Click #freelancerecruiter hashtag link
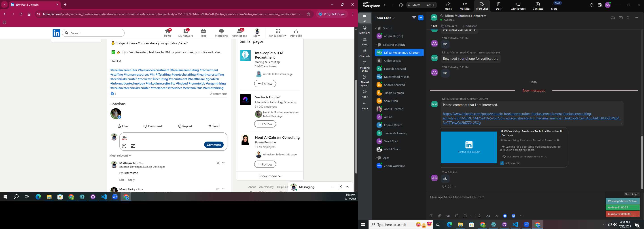Viewport: 644px width, 229px height. pos(124,70)
